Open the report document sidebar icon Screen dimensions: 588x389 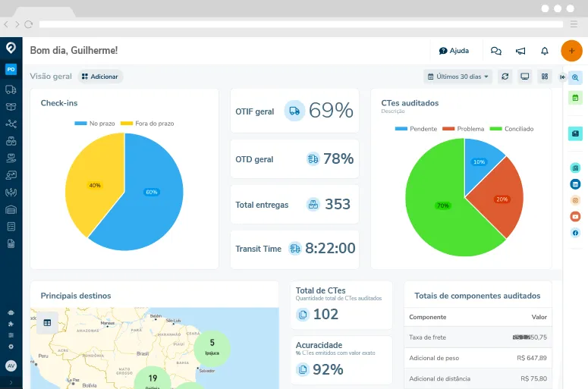coord(11,243)
